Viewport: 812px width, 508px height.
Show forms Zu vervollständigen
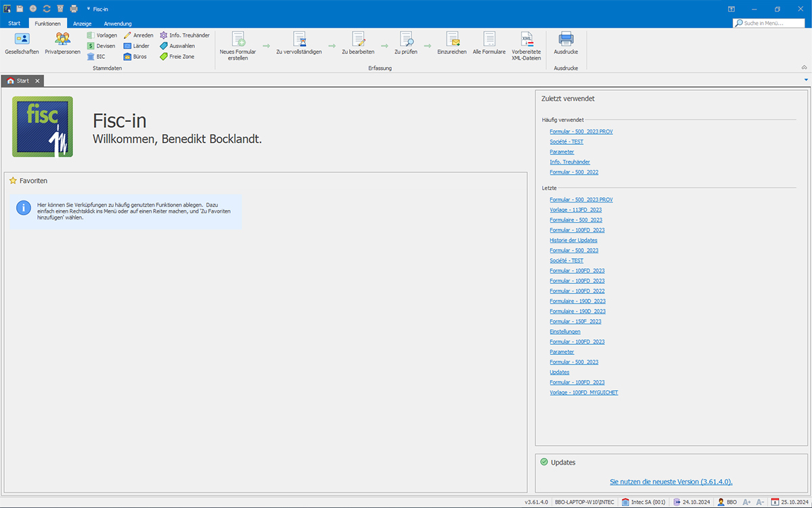[x=298, y=43]
